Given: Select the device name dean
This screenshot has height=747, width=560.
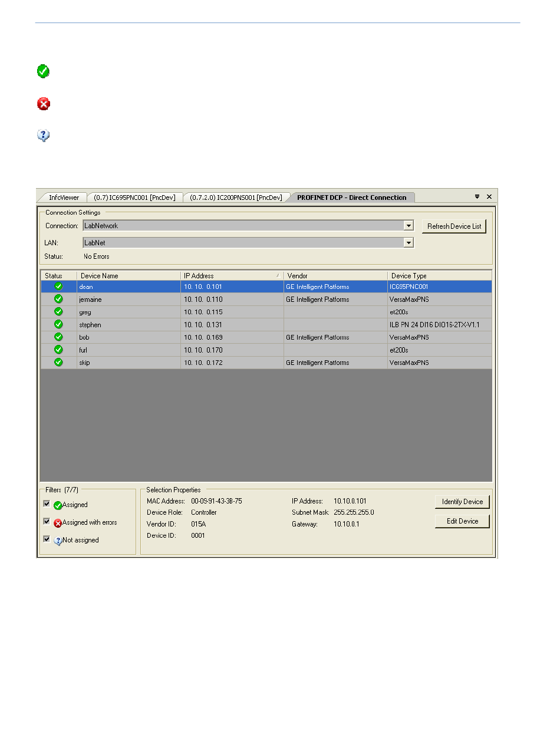Looking at the screenshot, I should pos(86,287).
